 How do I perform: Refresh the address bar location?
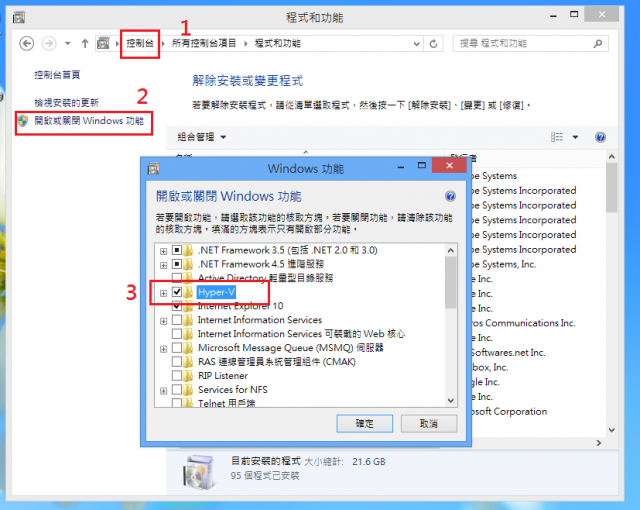click(433, 43)
